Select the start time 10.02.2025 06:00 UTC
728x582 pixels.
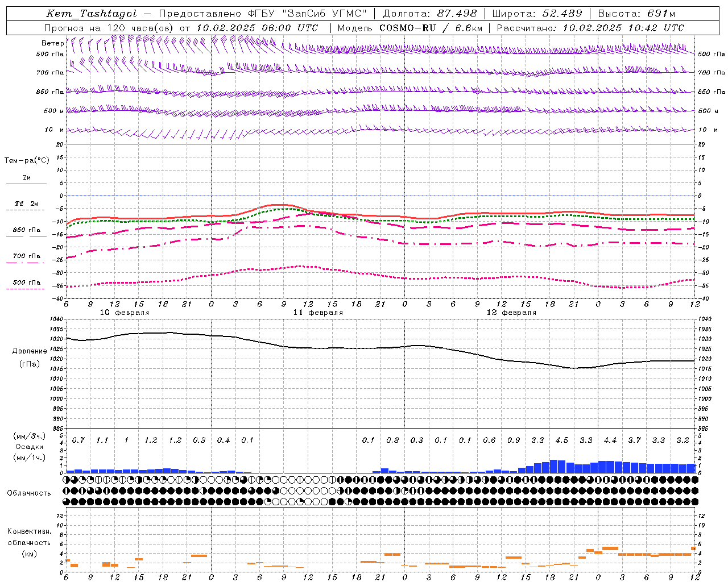[257, 28]
